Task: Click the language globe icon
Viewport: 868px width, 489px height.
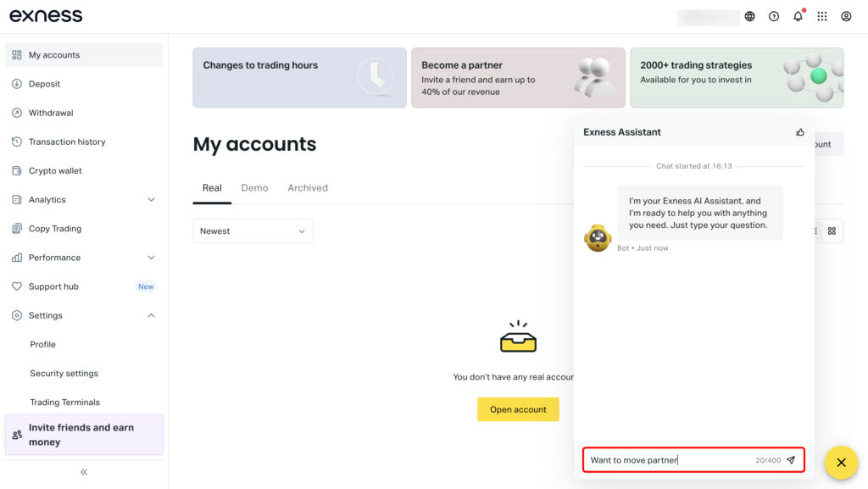Action: click(749, 17)
